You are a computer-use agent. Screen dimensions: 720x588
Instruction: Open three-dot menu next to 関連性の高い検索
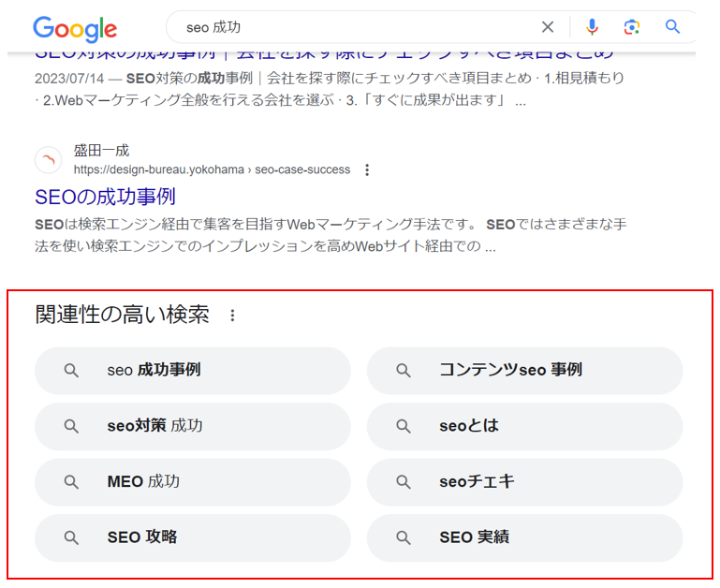[232, 316]
